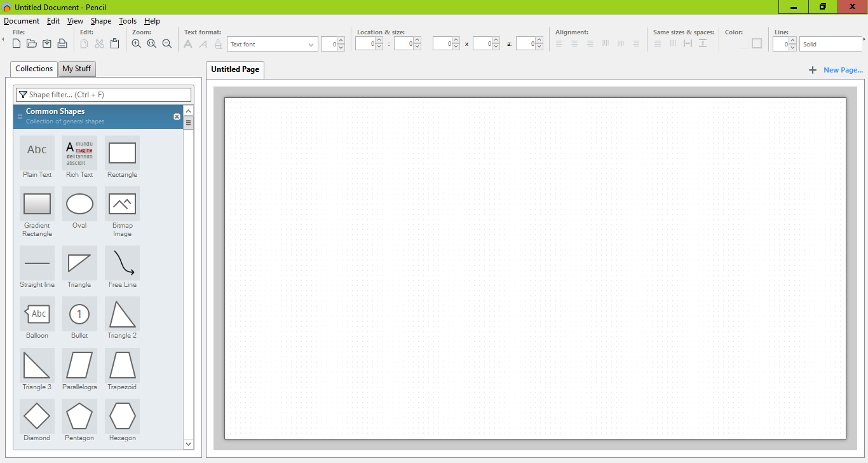Open the Line style Solid dropdown
The image size is (868, 463).
(x=831, y=44)
